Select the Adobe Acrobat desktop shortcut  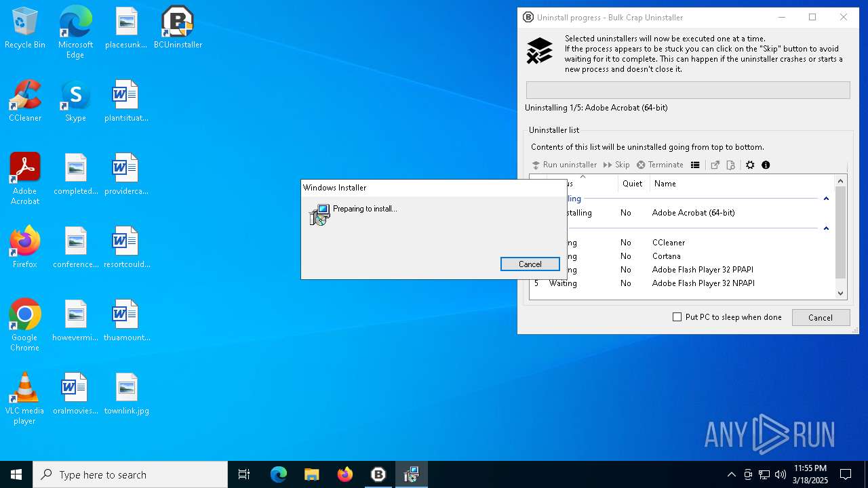tap(25, 179)
